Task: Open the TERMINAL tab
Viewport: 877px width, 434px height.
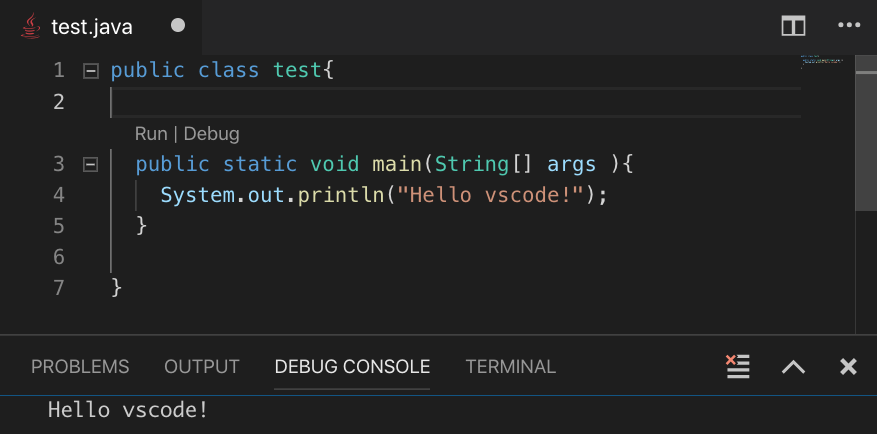Action: pyautogui.click(x=510, y=367)
